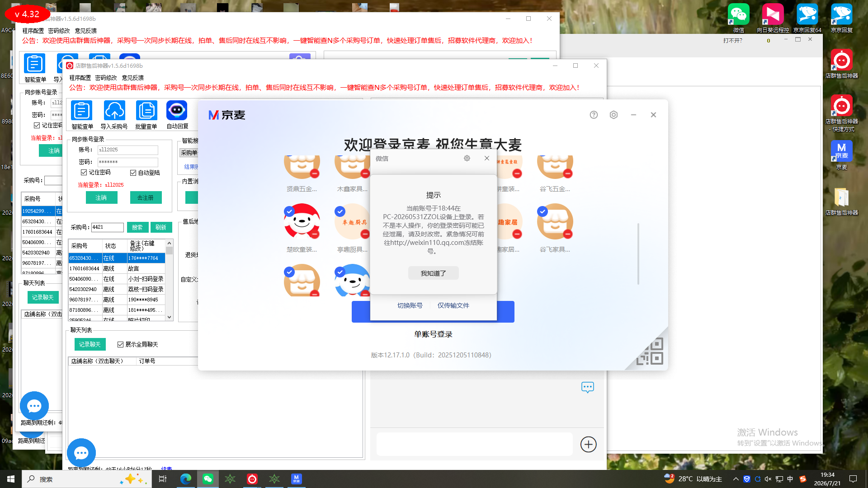The width and height of the screenshot is (868, 488).
Task: Click the 故言 remark cell
Action: tap(146, 268)
